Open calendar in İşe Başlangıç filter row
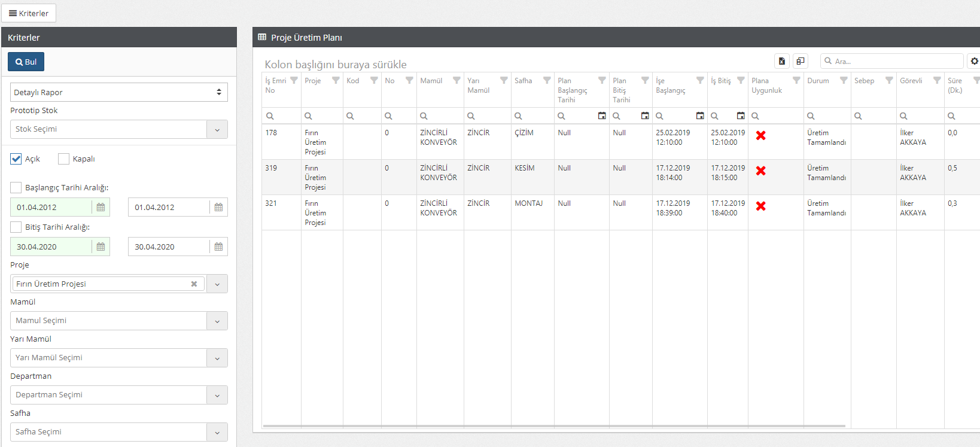This screenshot has height=447, width=980. click(x=700, y=116)
